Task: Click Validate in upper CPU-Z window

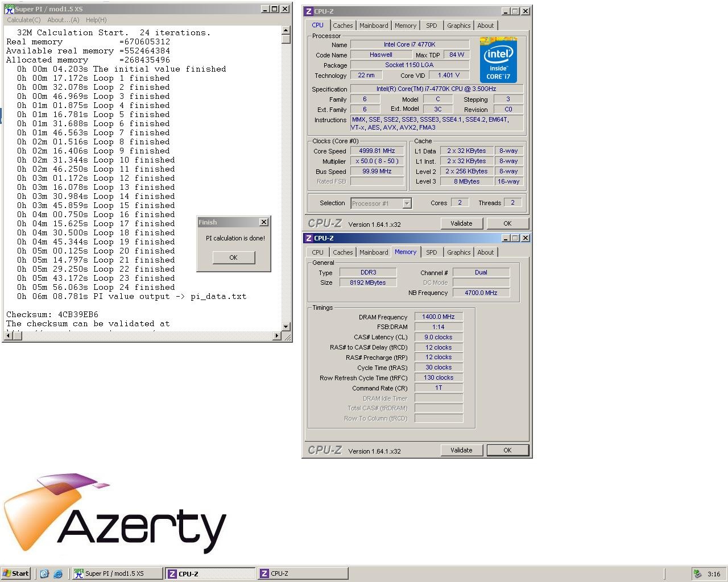Action: click(x=461, y=223)
